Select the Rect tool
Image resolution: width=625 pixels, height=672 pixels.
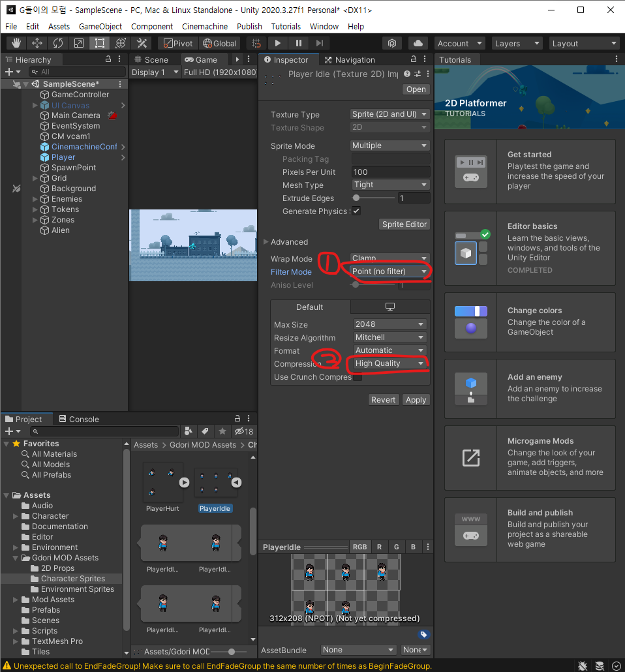click(99, 43)
